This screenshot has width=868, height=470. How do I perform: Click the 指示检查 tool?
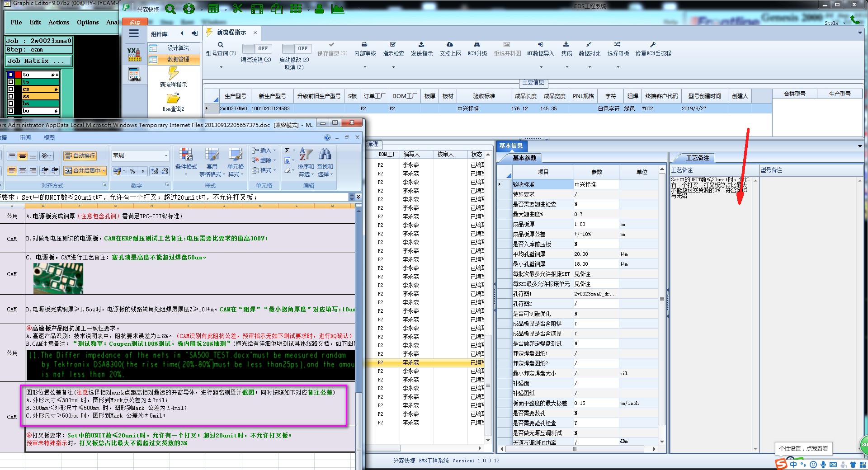(x=393, y=49)
